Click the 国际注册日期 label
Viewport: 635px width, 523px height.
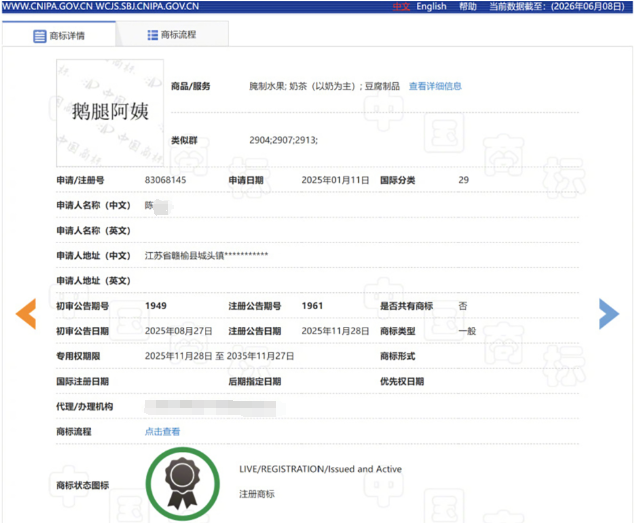click(x=83, y=381)
